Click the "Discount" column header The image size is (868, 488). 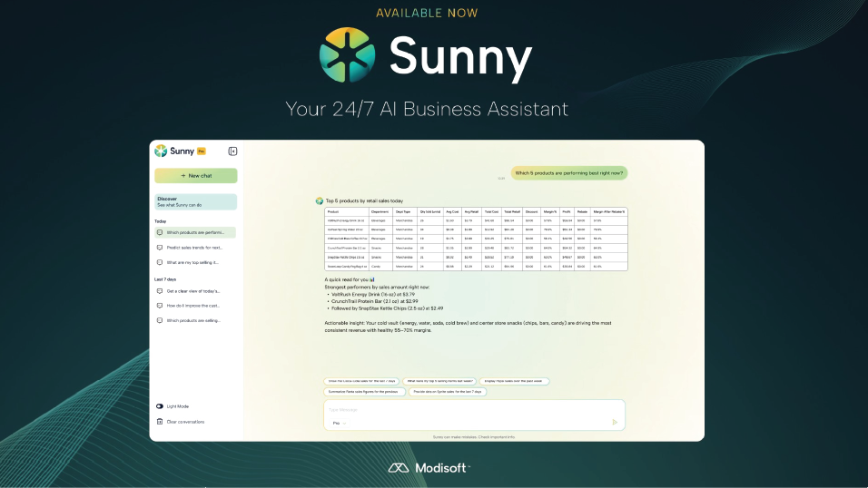click(x=532, y=212)
